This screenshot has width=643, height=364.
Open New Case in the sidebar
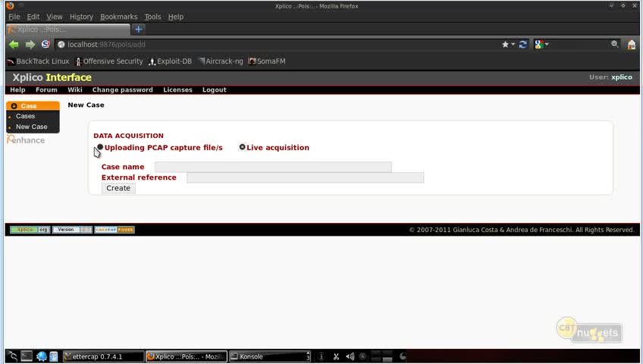32,127
